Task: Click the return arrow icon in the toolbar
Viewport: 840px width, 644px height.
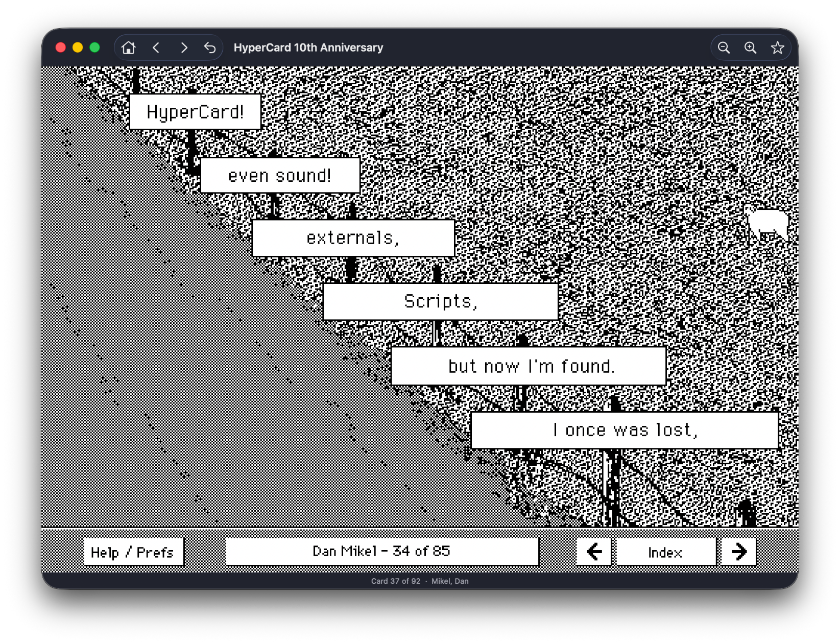Action: pyautogui.click(x=210, y=47)
